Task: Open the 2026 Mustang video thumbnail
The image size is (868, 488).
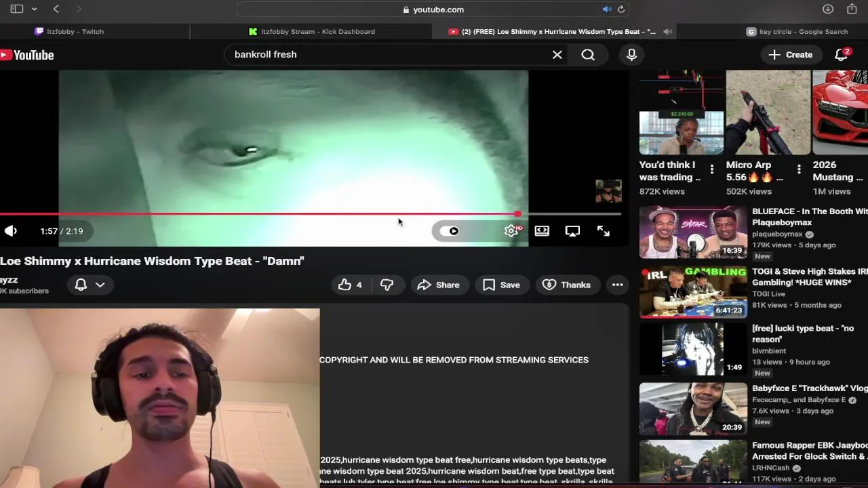Action: coord(840,113)
